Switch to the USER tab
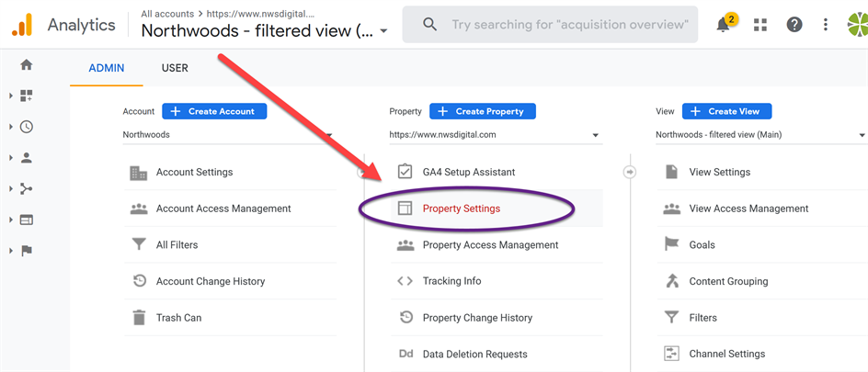 coord(175,68)
